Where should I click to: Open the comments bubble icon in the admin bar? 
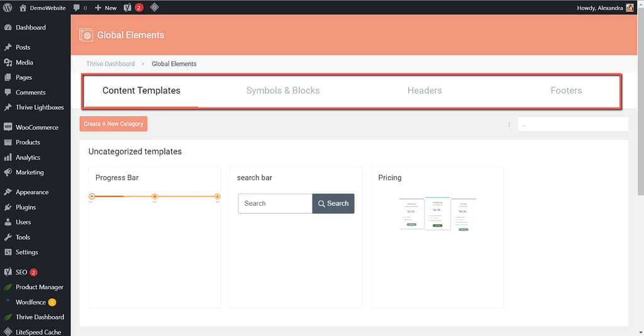point(76,8)
